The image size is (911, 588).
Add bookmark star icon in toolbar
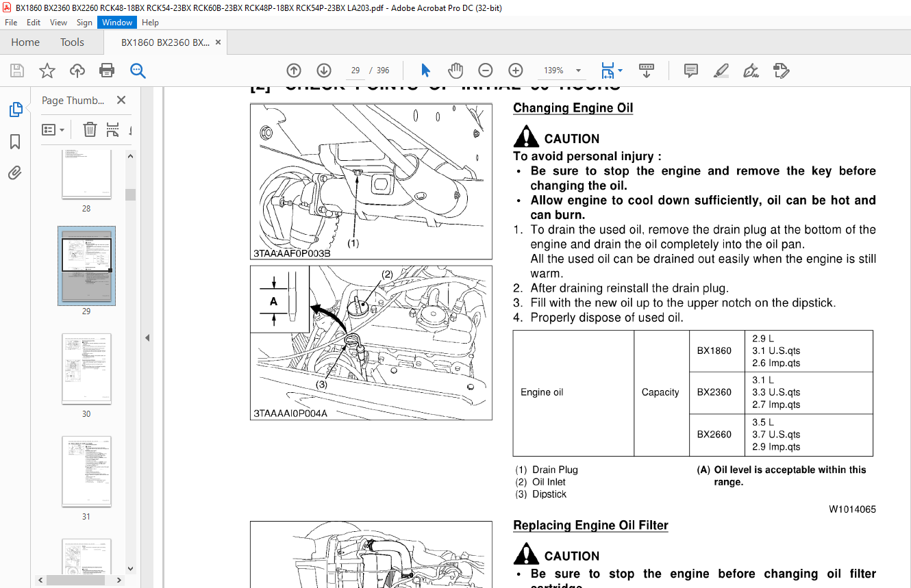(x=47, y=71)
